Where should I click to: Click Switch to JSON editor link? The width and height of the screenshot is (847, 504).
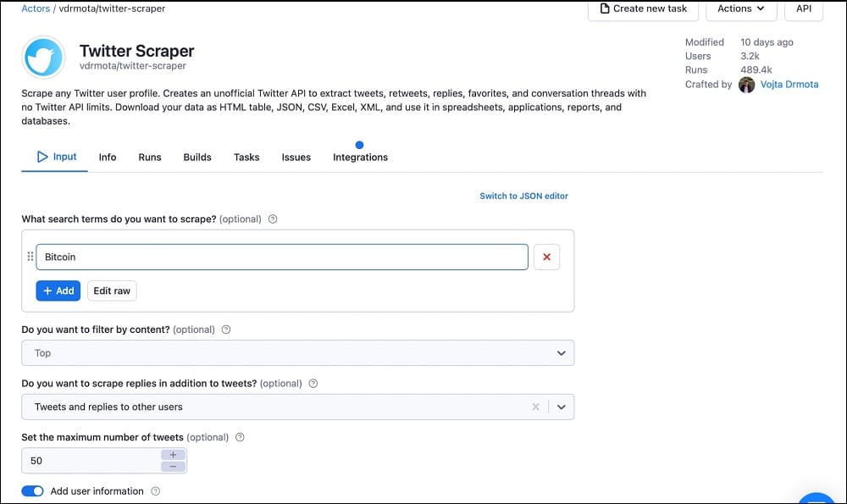click(x=524, y=196)
